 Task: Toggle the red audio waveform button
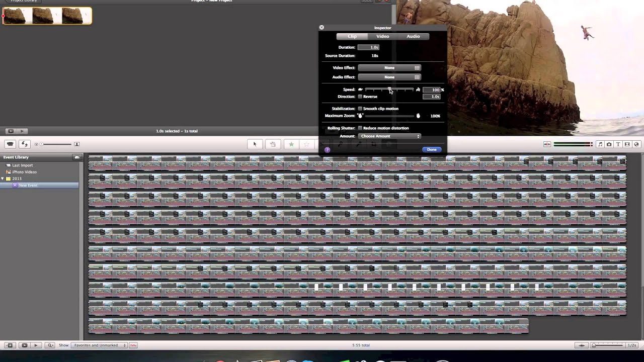point(133,345)
